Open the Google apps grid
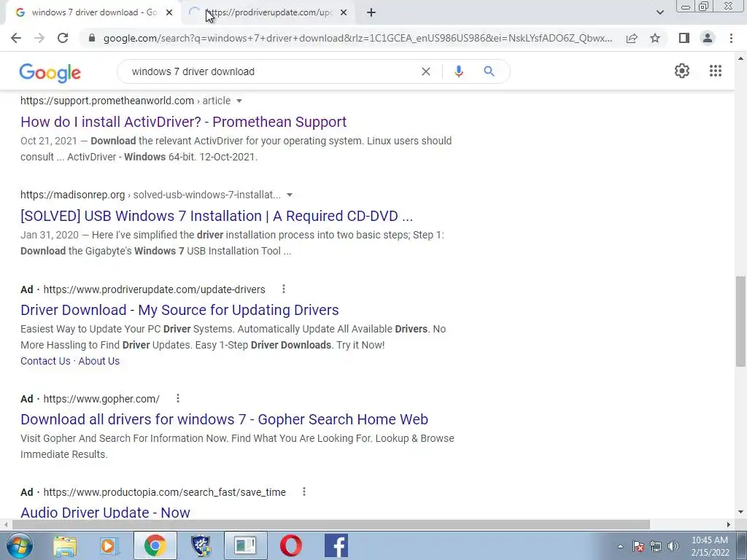 click(715, 71)
